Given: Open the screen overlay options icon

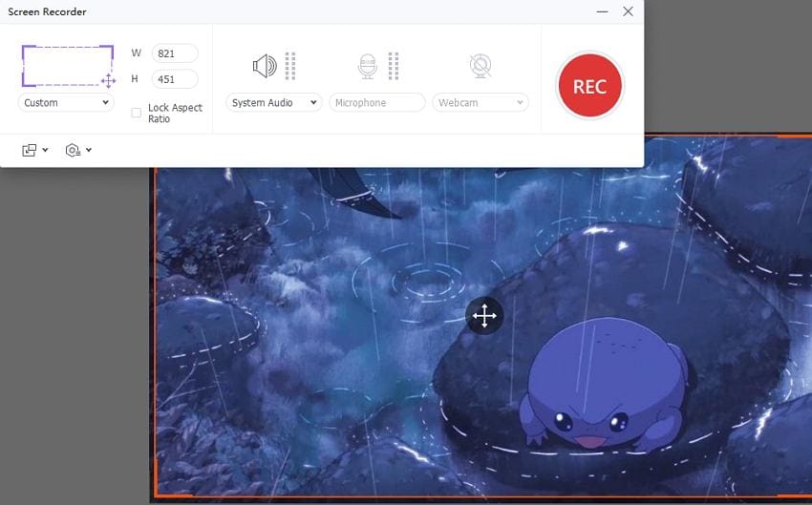Looking at the screenshot, I should click(30, 150).
